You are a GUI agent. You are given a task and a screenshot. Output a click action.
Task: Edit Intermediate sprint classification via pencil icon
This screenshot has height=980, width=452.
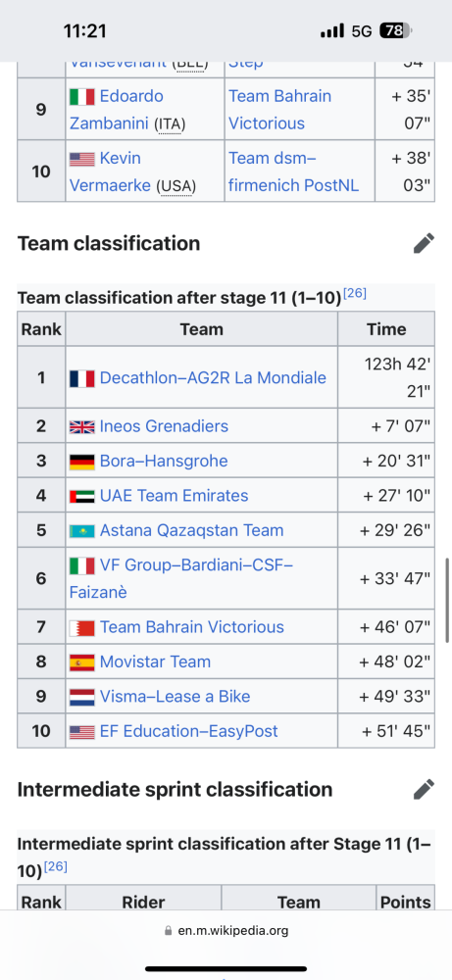coord(424,789)
